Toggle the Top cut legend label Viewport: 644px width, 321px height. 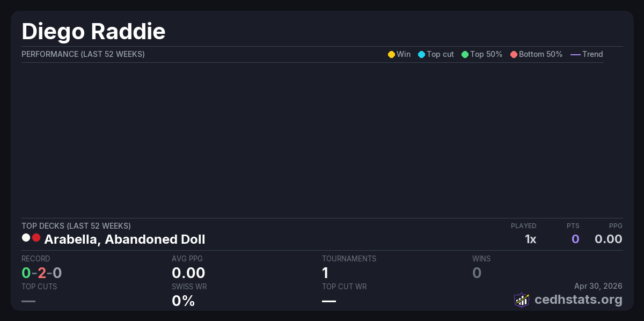pos(440,54)
